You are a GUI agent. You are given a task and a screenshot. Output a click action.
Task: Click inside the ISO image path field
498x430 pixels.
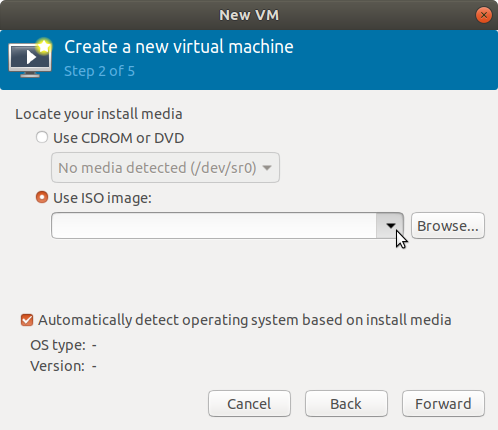tap(214, 226)
